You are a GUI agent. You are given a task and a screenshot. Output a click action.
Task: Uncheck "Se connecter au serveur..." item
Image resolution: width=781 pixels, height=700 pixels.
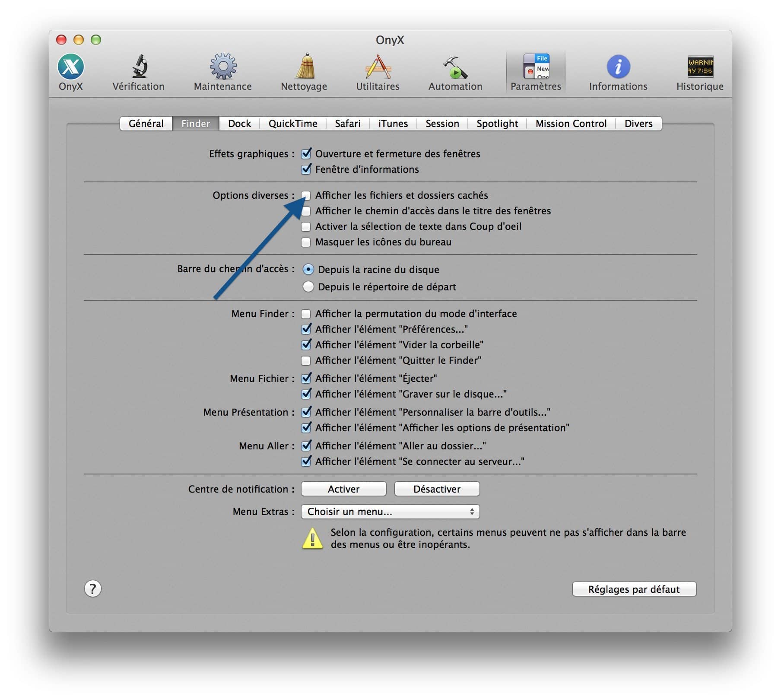point(306,461)
